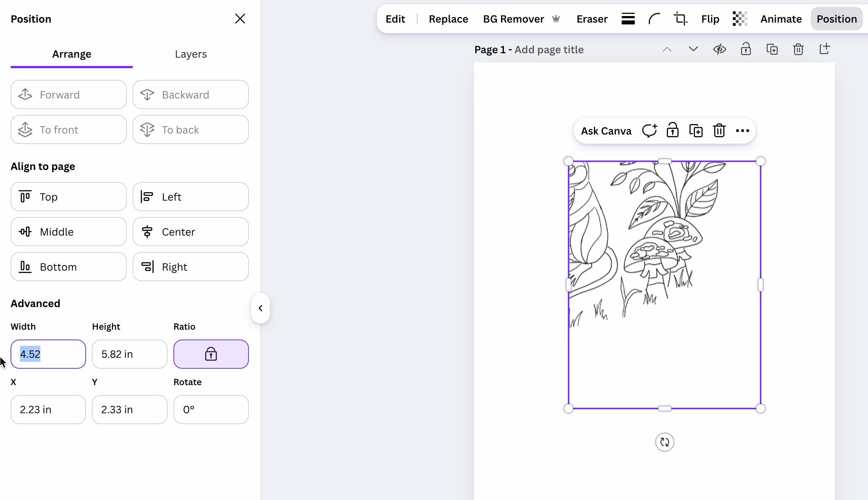The width and height of the screenshot is (868, 500).
Task: Move page up with chevron
Action: pyautogui.click(x=667, y=50)
